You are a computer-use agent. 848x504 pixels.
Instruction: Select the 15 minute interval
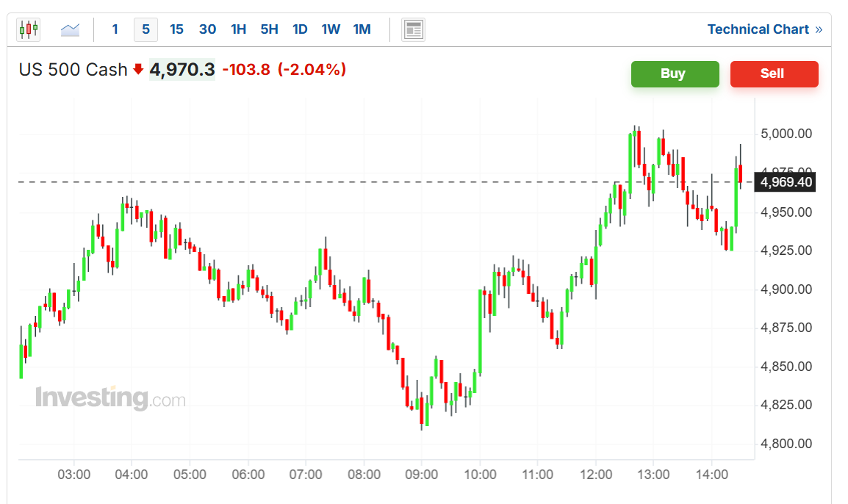[176, 29]
